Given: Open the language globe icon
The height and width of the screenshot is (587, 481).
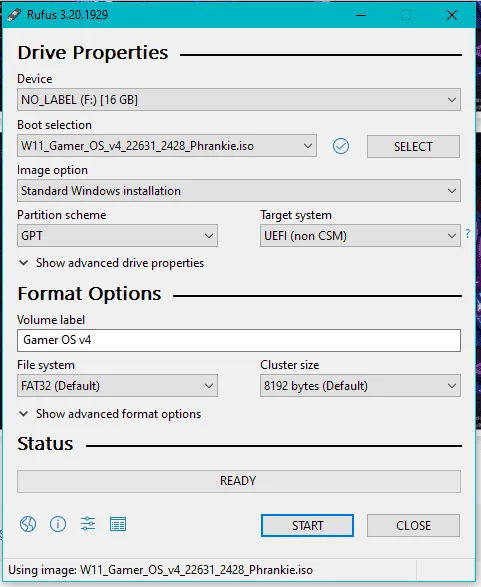Looking at the screenshot, I should (28, 524).
